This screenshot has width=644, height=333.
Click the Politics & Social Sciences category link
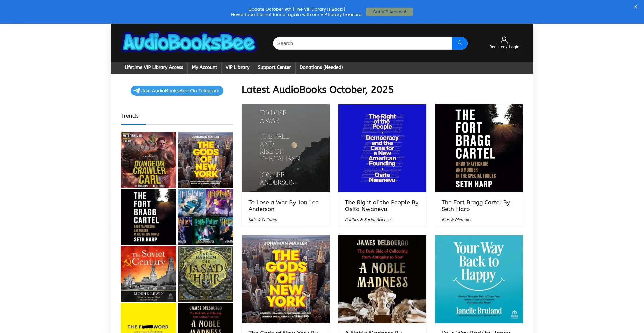coord(369,220)
